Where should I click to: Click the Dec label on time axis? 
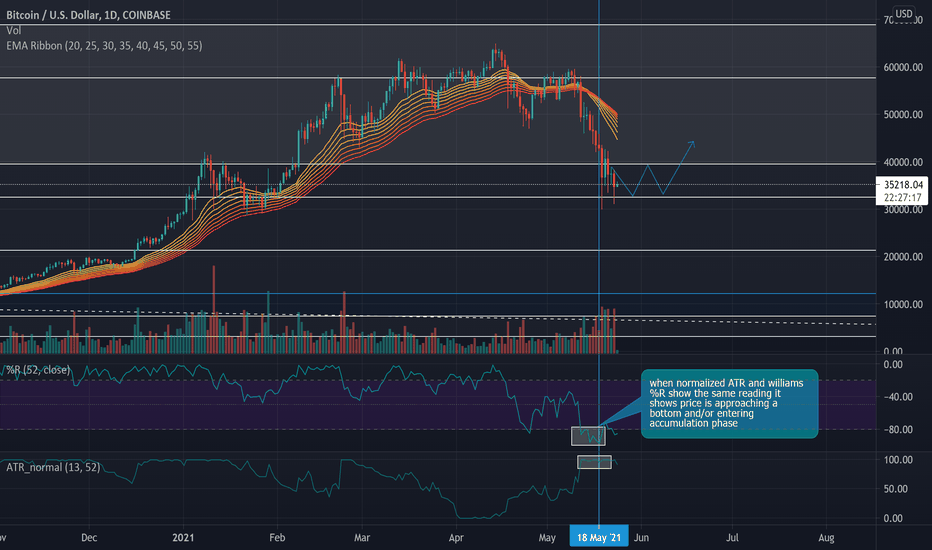point(89,538)
